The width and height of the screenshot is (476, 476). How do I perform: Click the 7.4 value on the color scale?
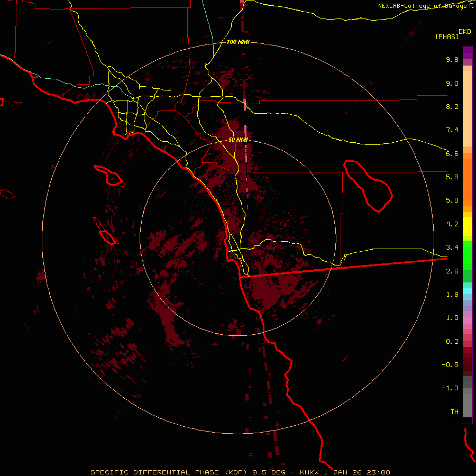click(x=452, y=130)
